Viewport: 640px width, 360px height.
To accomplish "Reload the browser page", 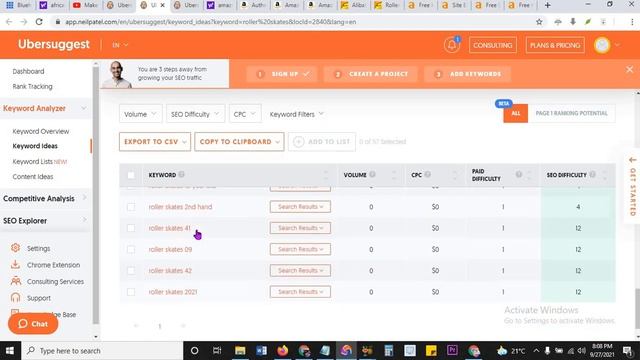I will 39,22.
